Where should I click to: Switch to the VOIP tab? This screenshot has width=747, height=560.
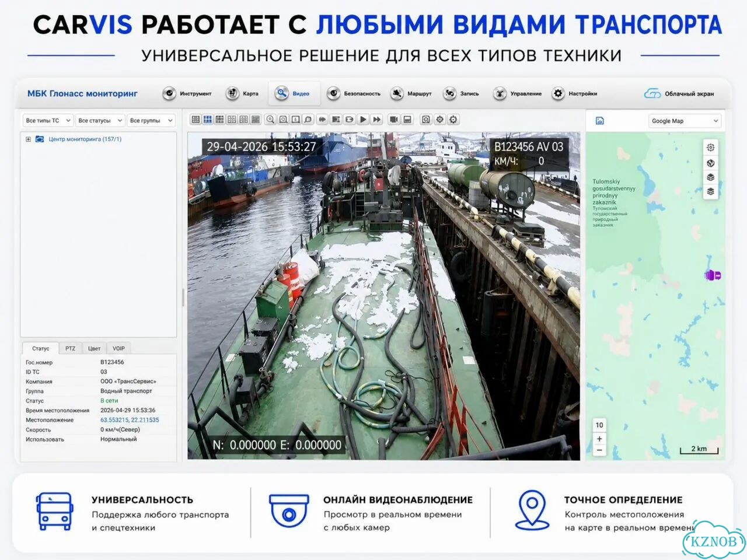(118, 348)
